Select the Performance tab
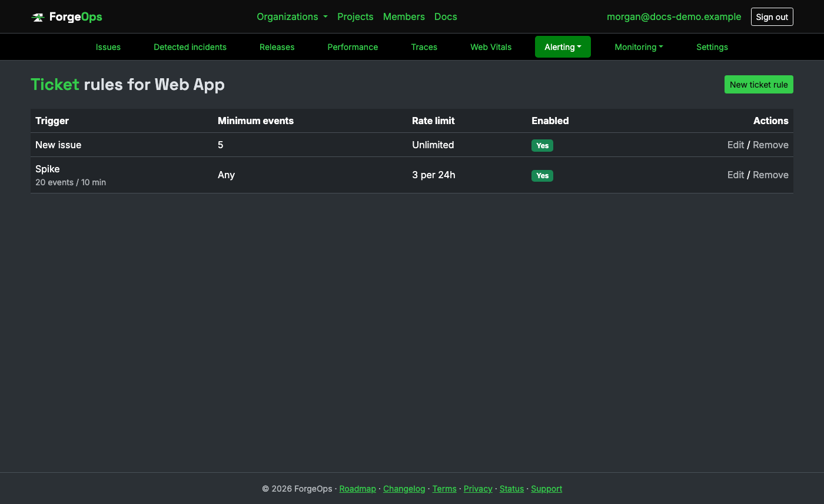The width and height of the screenshot is (824, 504). 353,47
